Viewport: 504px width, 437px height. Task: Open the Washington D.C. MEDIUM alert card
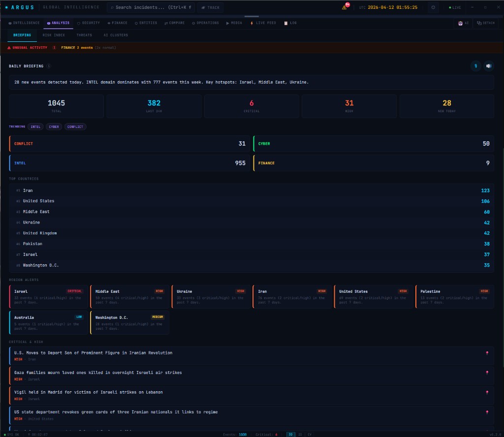129,323
